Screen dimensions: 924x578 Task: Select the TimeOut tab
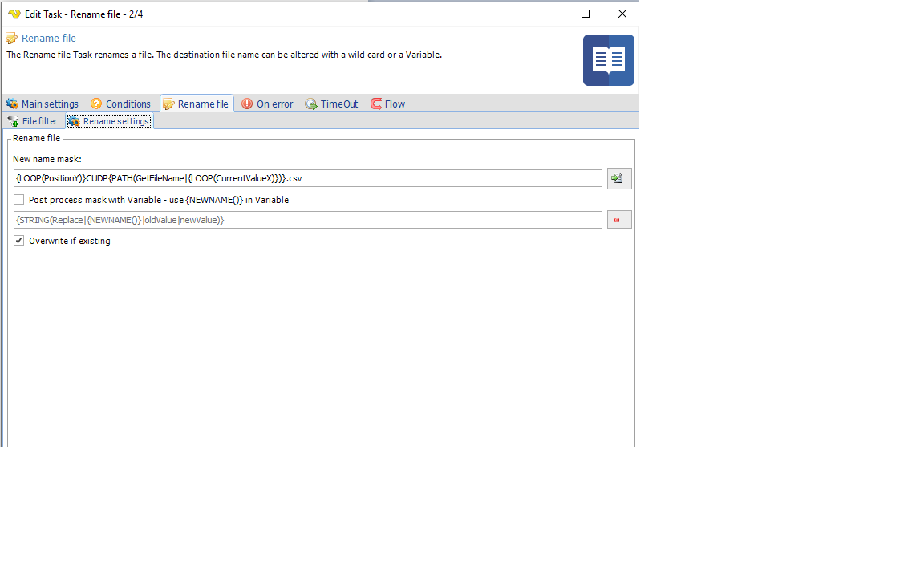coord(339,104)
